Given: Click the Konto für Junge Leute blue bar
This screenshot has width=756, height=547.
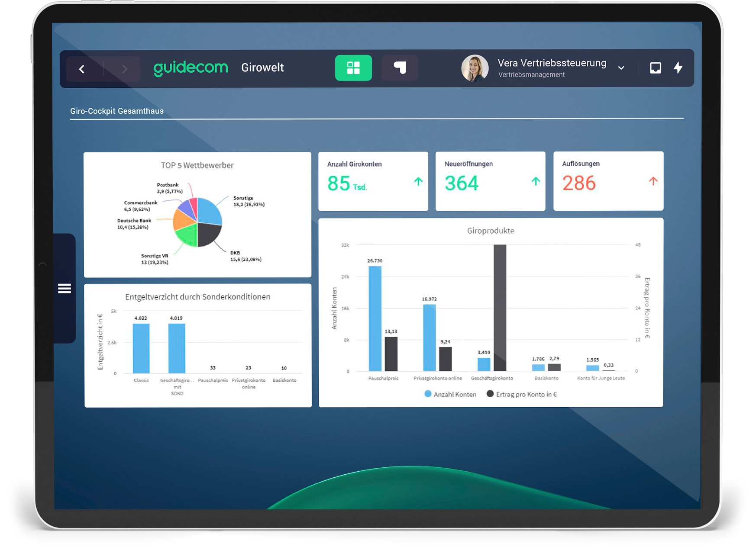Looking at the screenshot, I should click(x=593, y=368).
